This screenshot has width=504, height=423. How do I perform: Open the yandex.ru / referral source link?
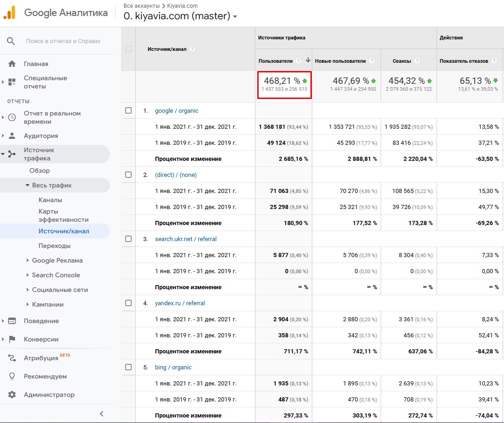click(x=180, y=303)
